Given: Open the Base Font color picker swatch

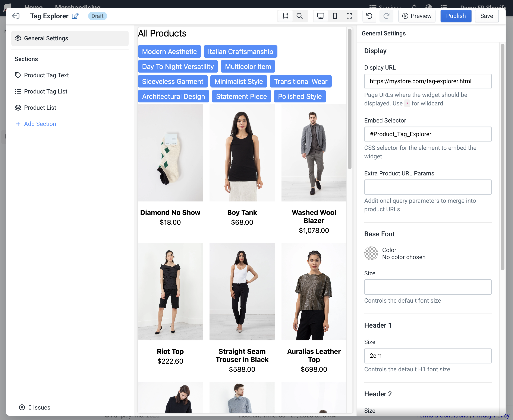Looking at the screenshot, I should [x=371, y=253].
